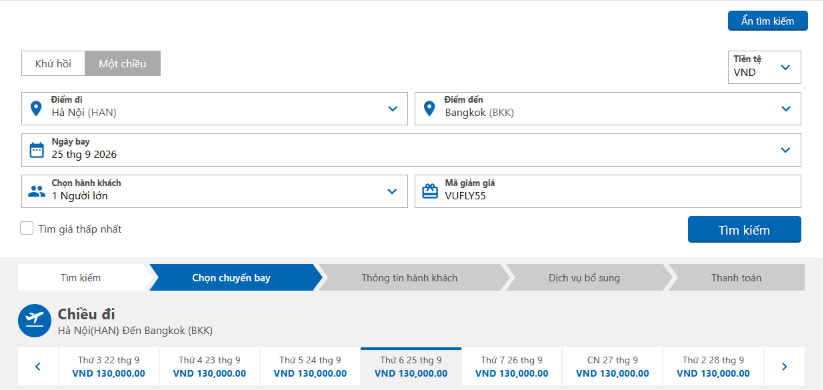Open the Thanh toán step

point(736,278)
